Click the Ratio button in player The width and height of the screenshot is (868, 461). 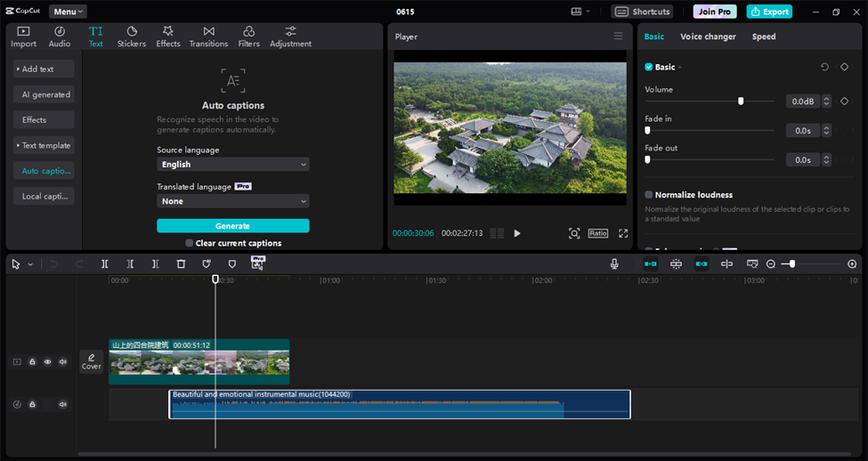(598, 233)
